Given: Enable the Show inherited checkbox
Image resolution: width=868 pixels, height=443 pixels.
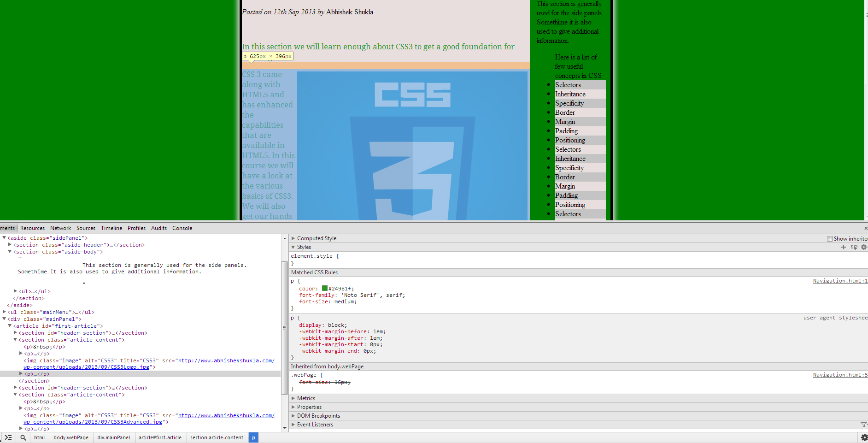Looking at the screenshot, I should coord(830,239).
